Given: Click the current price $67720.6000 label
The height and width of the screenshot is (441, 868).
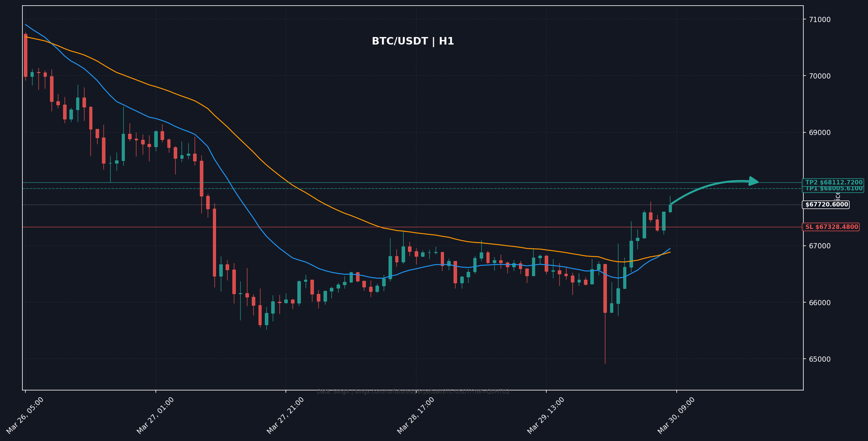Looking at the screenshot, I should tap(826, 205).
